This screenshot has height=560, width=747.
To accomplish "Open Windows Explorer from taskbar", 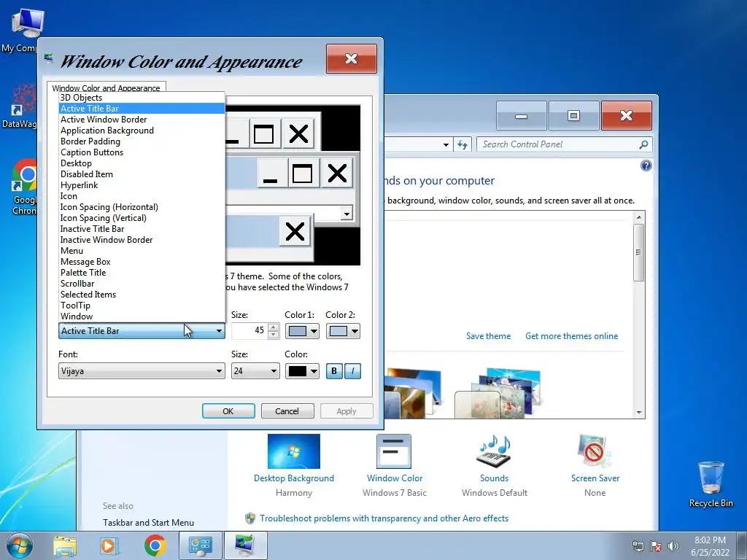I will click(65, 545).
